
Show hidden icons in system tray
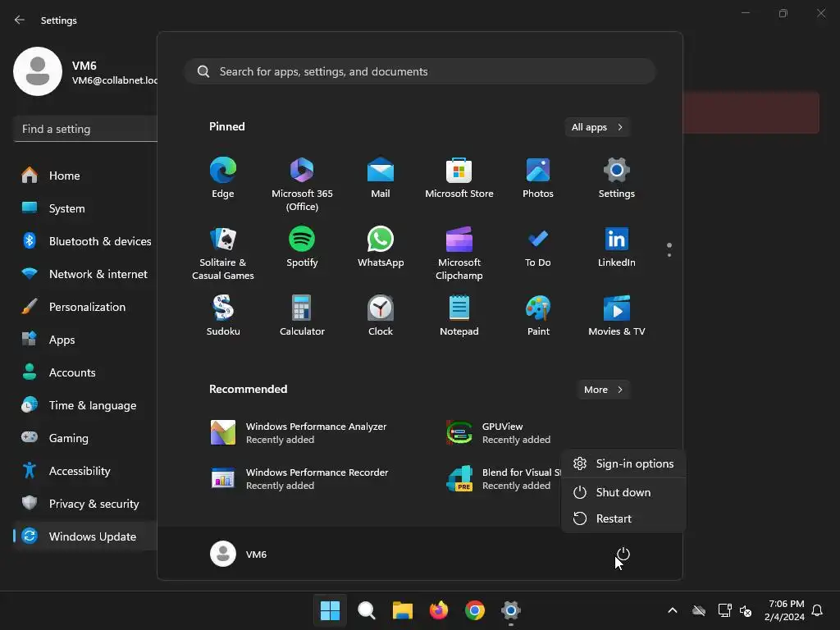point(673,610)
